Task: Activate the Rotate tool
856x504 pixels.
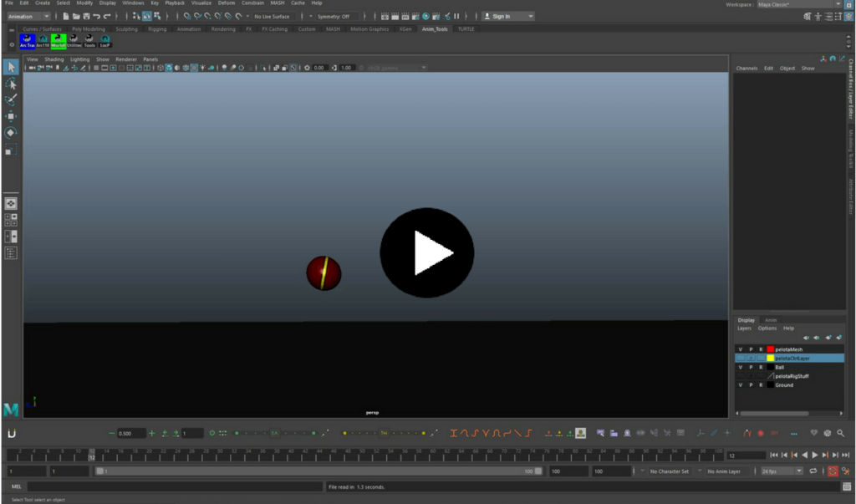Action: 11,132
